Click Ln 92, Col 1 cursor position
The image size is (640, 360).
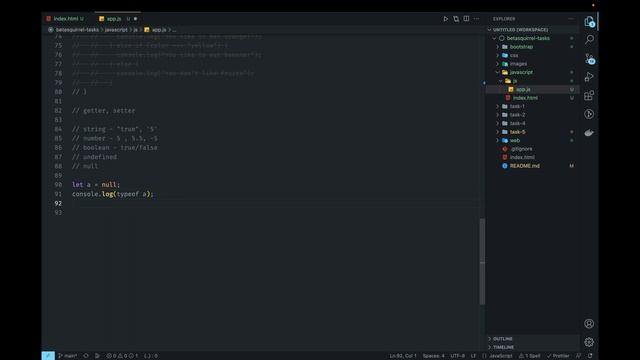click(403, 356)
